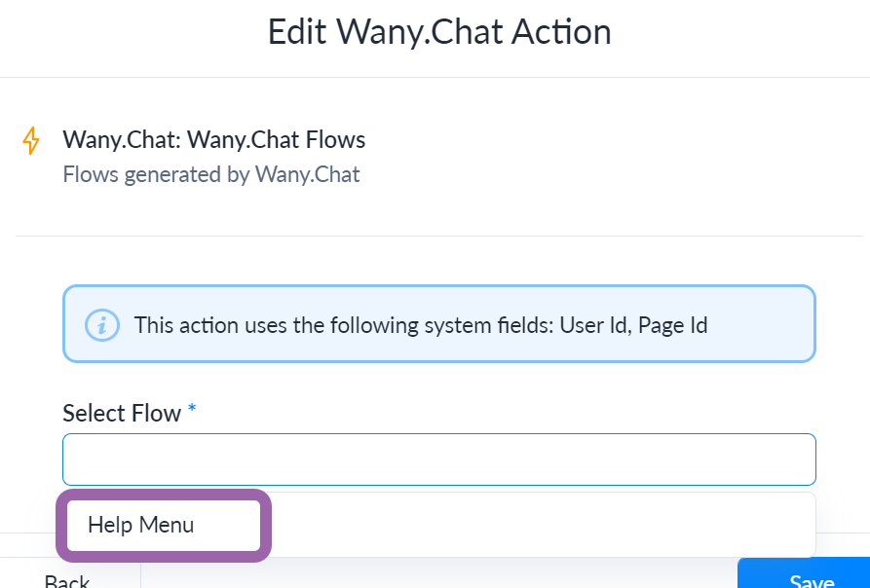Click the Select Flow field label
The image size is (870, 588).
pyautogui.click(x=122, y=414)
